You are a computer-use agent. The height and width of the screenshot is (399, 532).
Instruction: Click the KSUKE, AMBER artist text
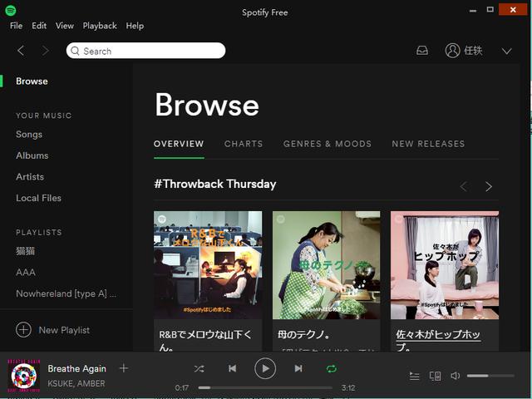(x=76, y=383)
